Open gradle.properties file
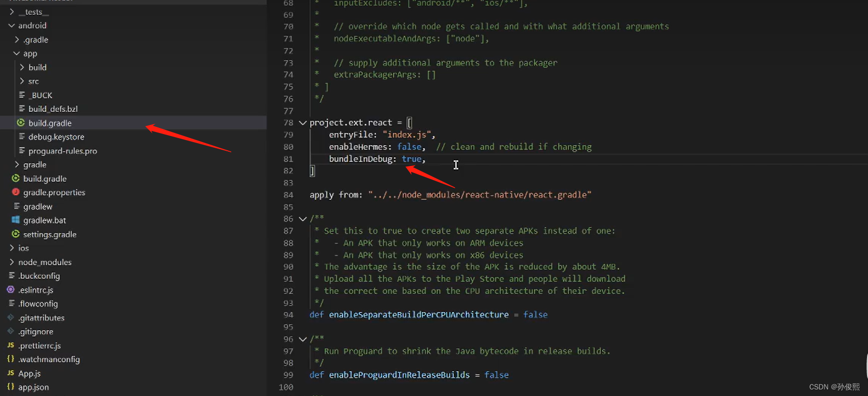 point(54,192)
